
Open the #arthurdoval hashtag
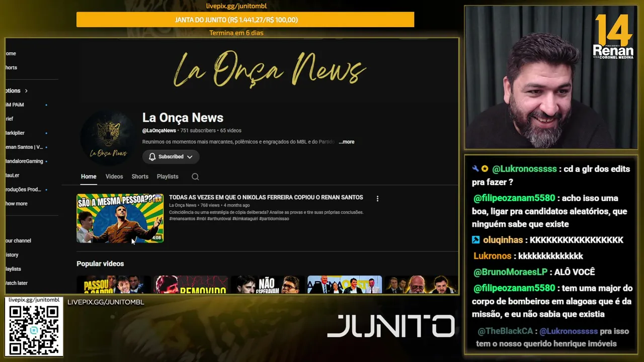[219, 219]
